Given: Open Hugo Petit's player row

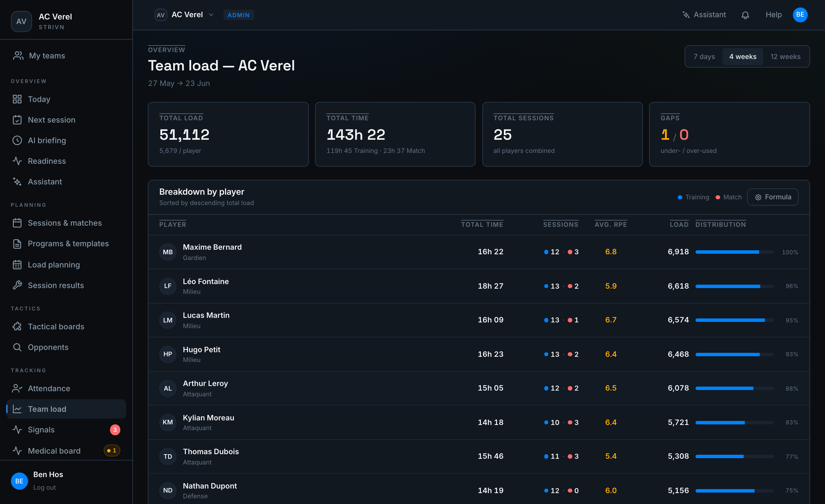Looking at the screenshot, I should [x=479, y=354].
